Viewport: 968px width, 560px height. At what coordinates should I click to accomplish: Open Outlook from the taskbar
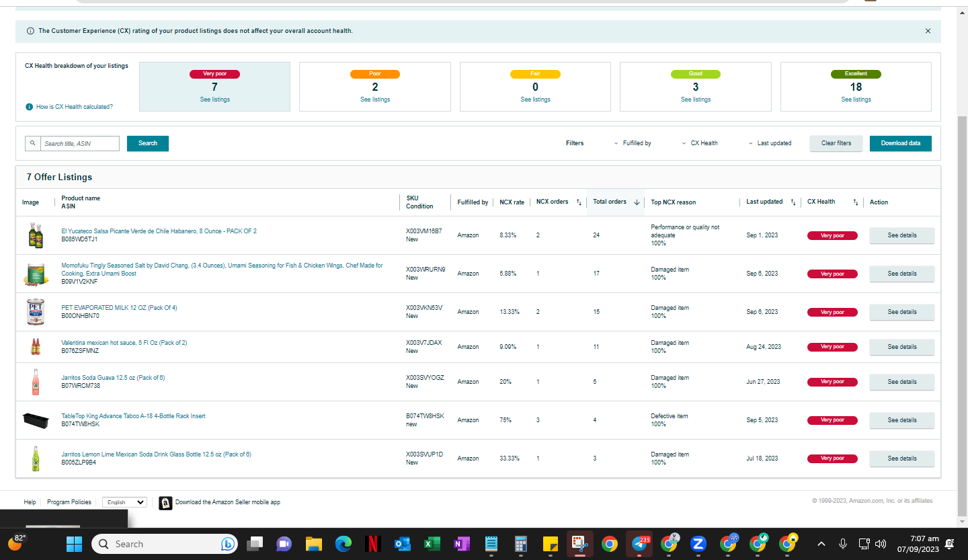403,544
